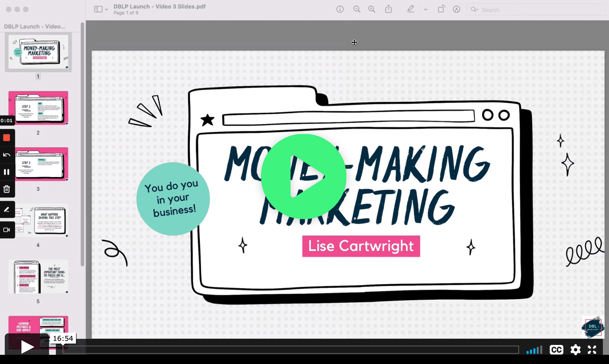Image resolution: width=609 pixels, height=364 pixels.
Task: Toggle fullscreen mode on video player
Action: [592, 350]
